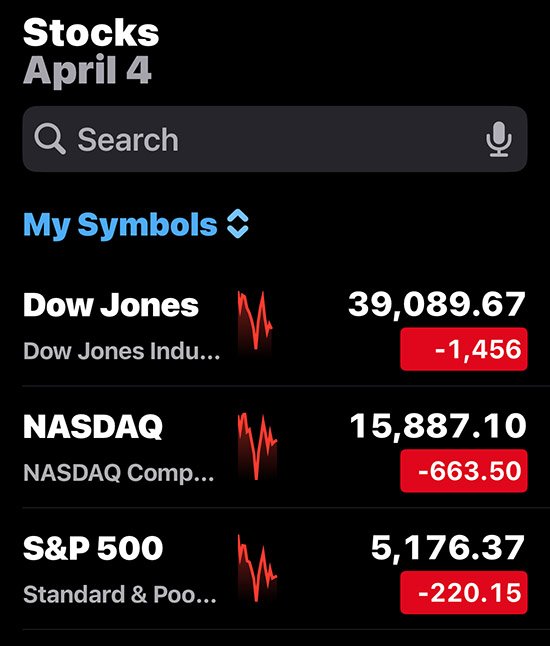Open the Dow Jones sparkline chart
Screen dimensions: 550x646
coord(255,323)
